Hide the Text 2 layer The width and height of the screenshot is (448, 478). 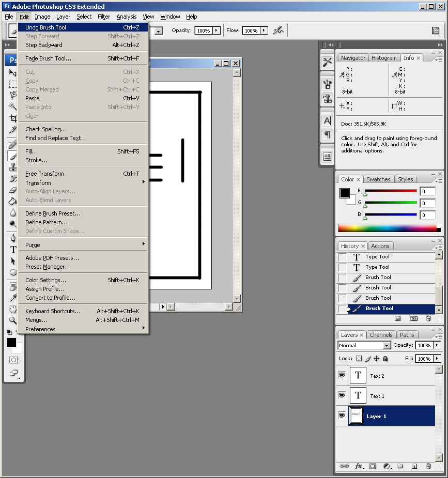tap(342, 375)
